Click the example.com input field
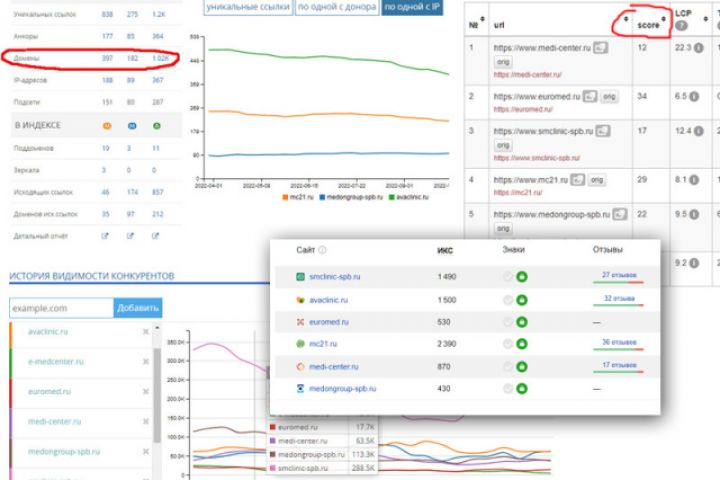 coord(61,308)
